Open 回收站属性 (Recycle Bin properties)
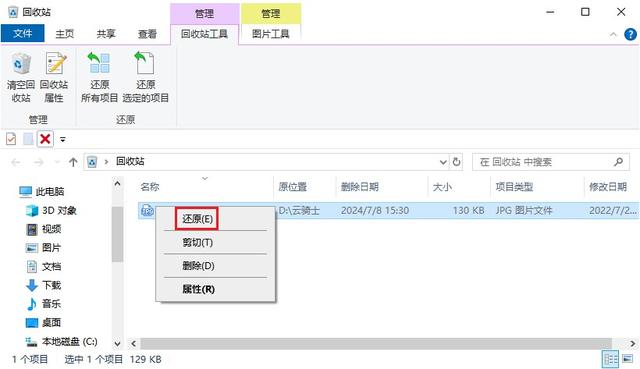This screenshot has width=640, height=369. pyautogui.click(x=54, y=78)
